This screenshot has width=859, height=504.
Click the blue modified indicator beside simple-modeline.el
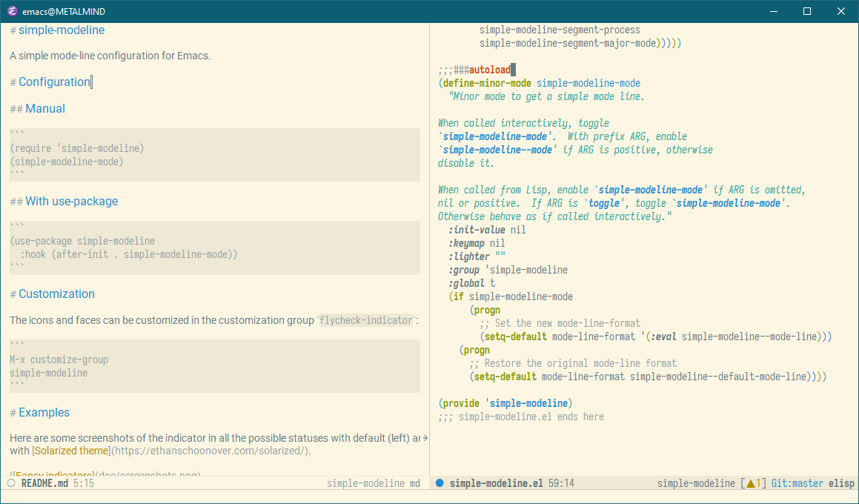tap(440, 483)
